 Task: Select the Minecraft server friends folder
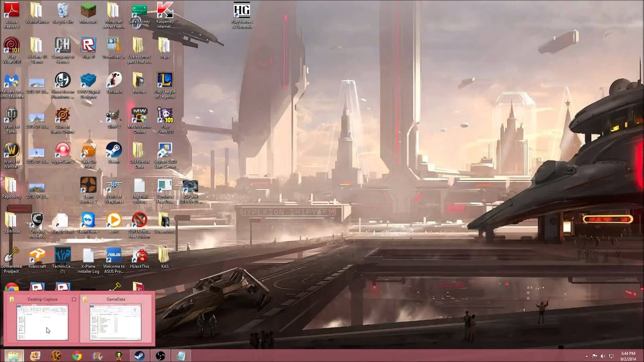click(x=114, y=15)
